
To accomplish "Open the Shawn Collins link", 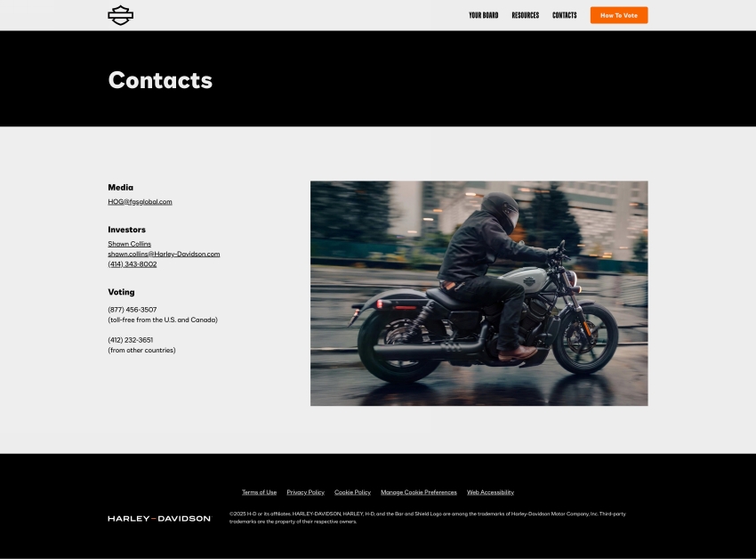I will [129, 244].
